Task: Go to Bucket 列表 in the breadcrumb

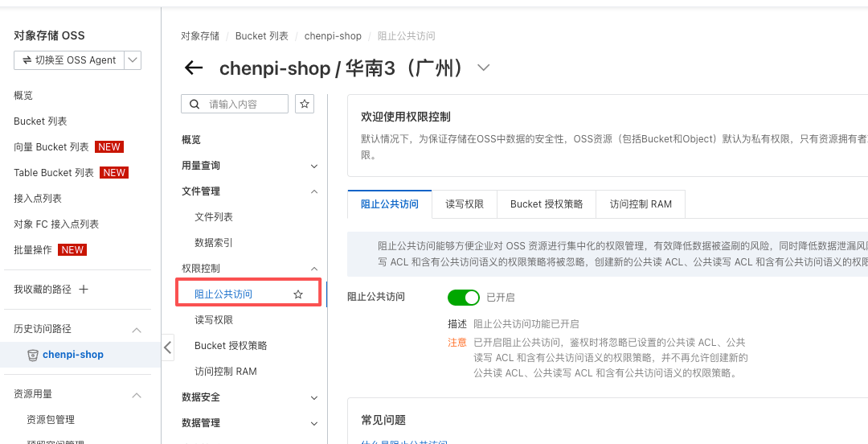Action: coord(262,36)
